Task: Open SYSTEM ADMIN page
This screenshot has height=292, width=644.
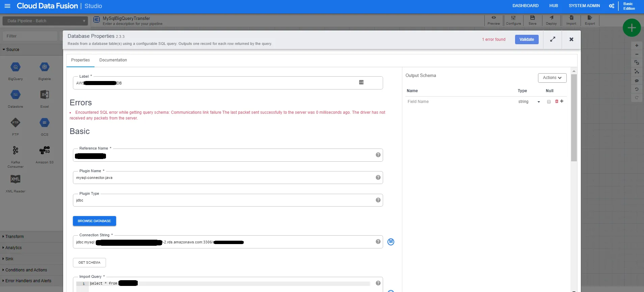Action: (x=584, y=6)
